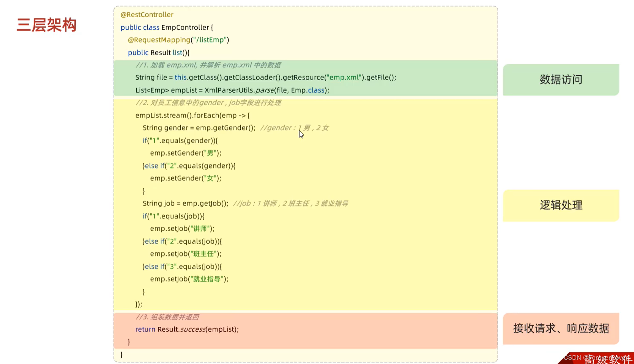This screenshot has width=634, height=364.
Task: Click the '}else if("2".equals(job)){' line
Action: point(182,241)
